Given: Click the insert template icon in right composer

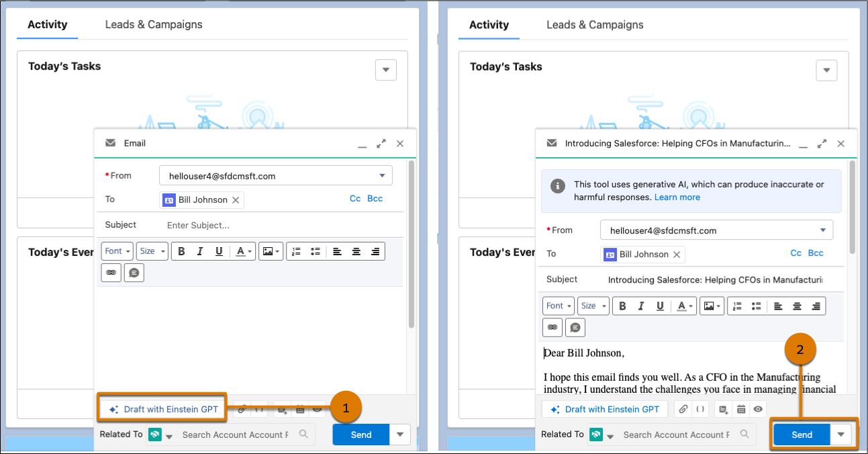Looking at the screenshot, I should pyautogui.click(x=723, y=409).
